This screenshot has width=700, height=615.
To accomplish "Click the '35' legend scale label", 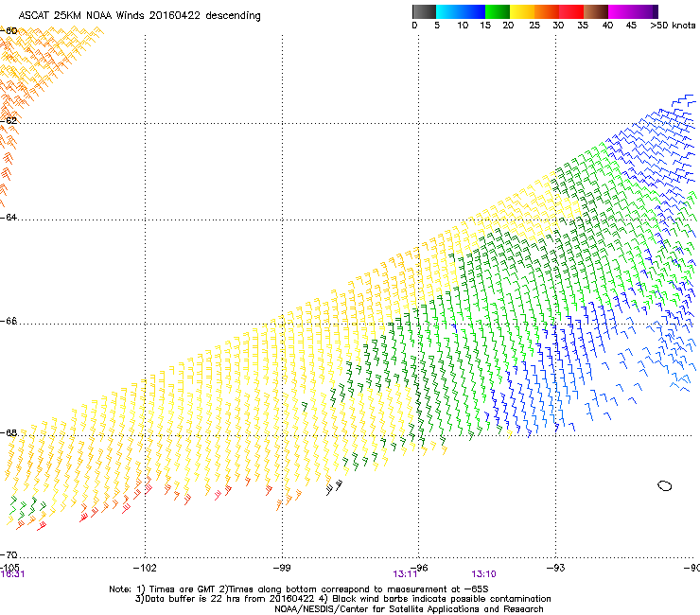I will (583, 26).
